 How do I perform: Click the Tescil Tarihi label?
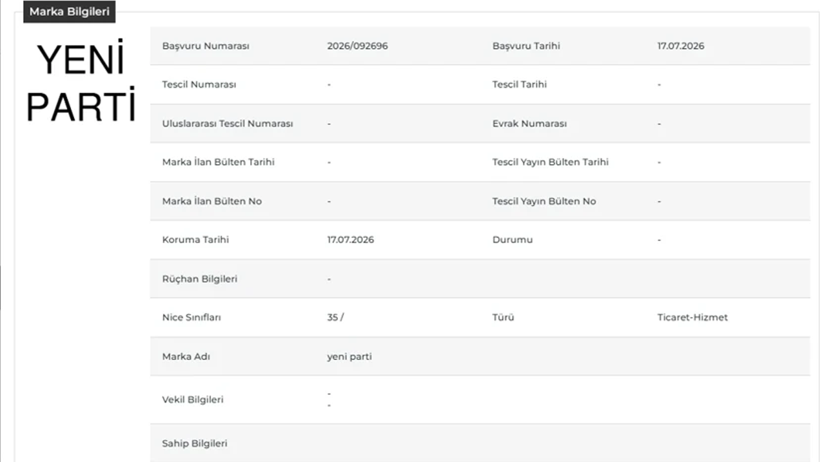click(519, 84)
